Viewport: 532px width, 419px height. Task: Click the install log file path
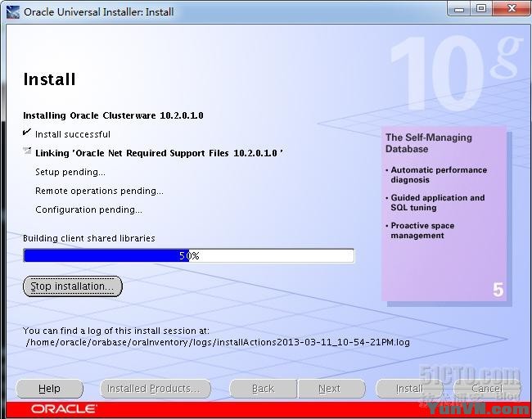[218, 342]
